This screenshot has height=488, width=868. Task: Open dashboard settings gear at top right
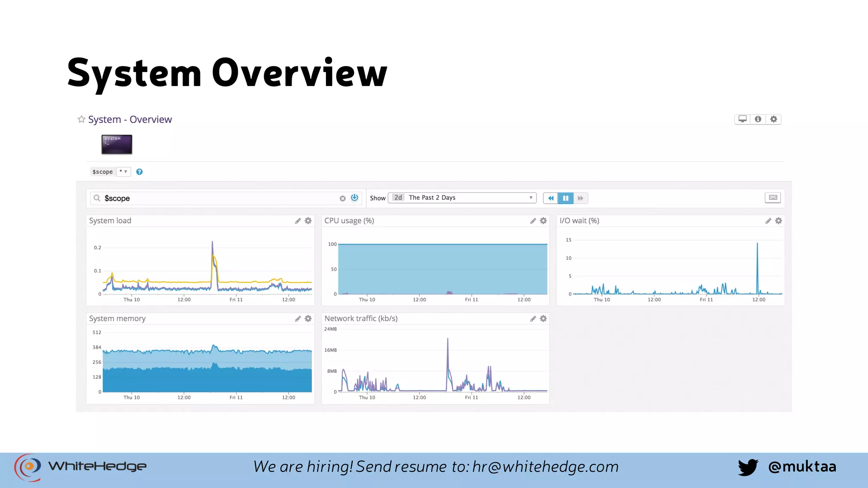pyautogui.click(x=773, y=119)
